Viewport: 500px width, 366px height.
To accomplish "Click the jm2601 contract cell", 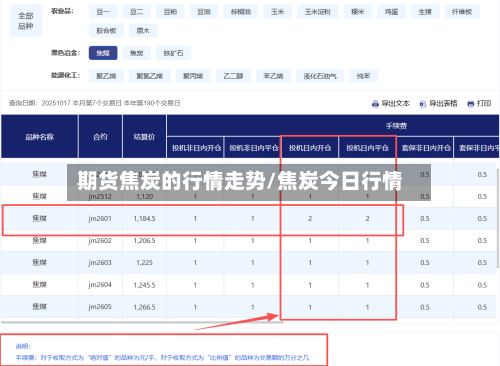I will [100, 219].
